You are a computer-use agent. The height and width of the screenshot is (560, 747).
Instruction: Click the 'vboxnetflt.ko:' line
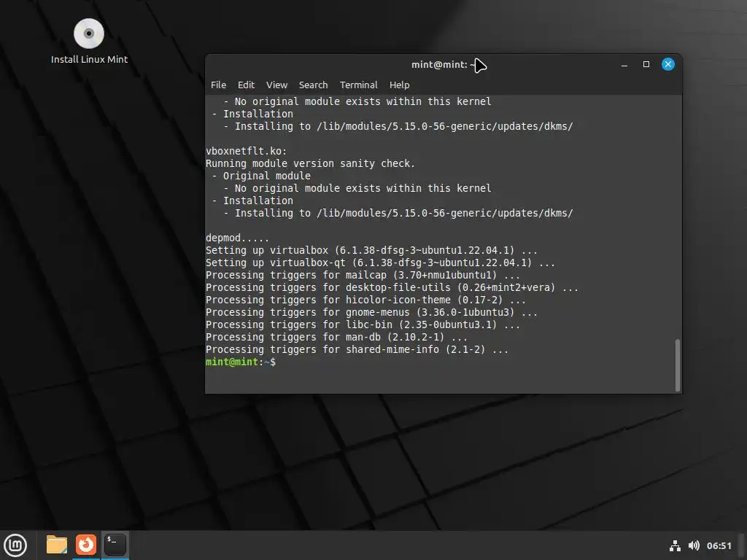coord(247,151)
